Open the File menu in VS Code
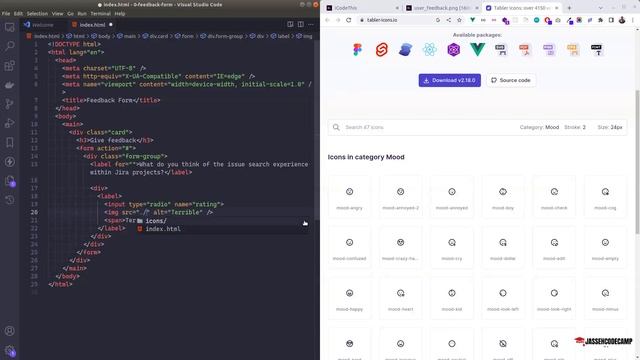Image resolution: width=640 pixels, height=360 pixels. 6,13
